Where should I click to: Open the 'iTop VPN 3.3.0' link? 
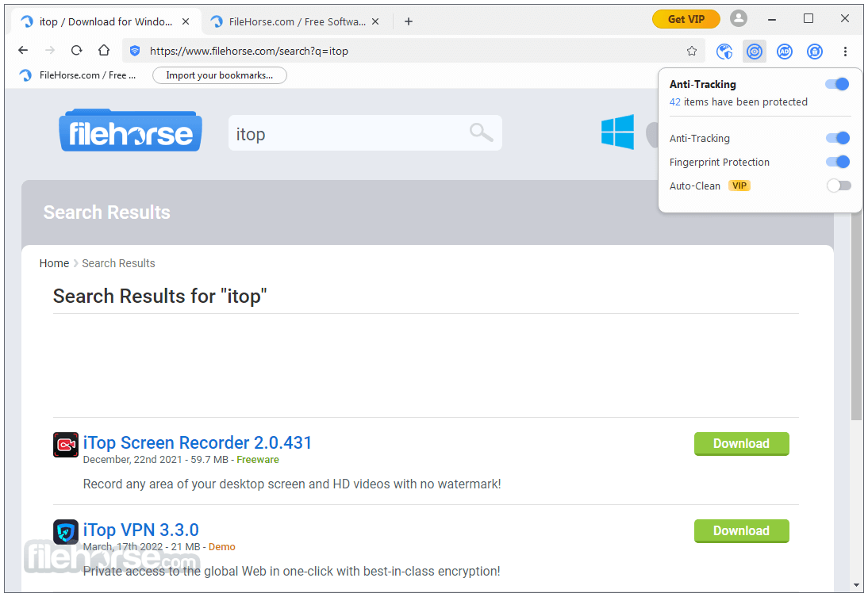click(140, 530)
